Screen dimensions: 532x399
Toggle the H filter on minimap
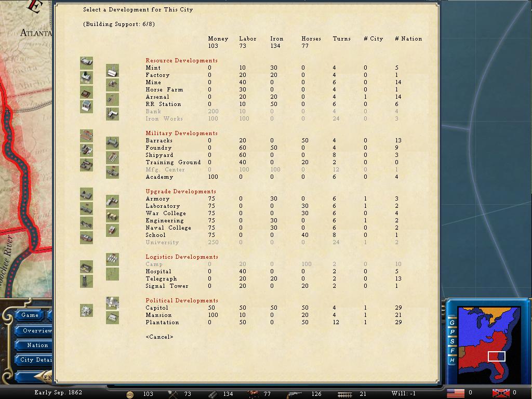tap(452, 360)
